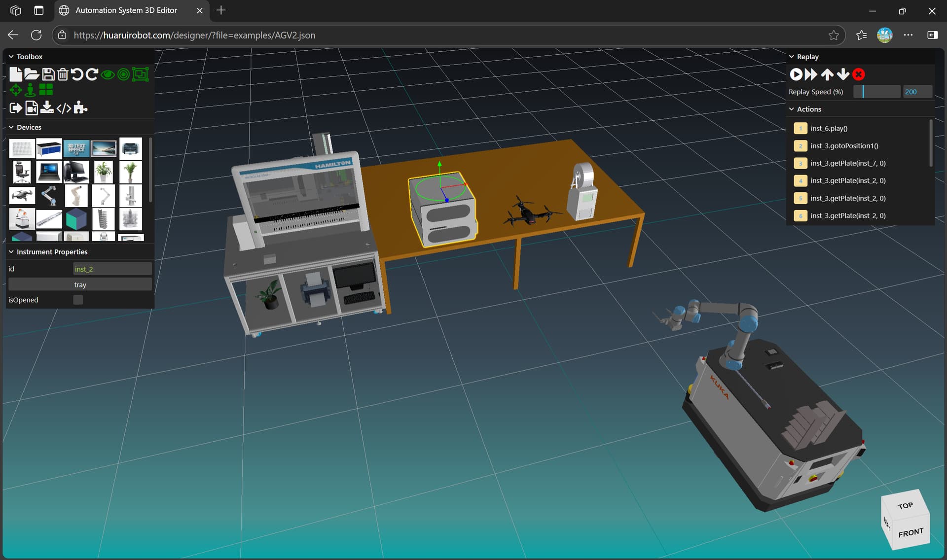947x560 pixels.
Task: Open a new browser tab
Action: [221, 10]
